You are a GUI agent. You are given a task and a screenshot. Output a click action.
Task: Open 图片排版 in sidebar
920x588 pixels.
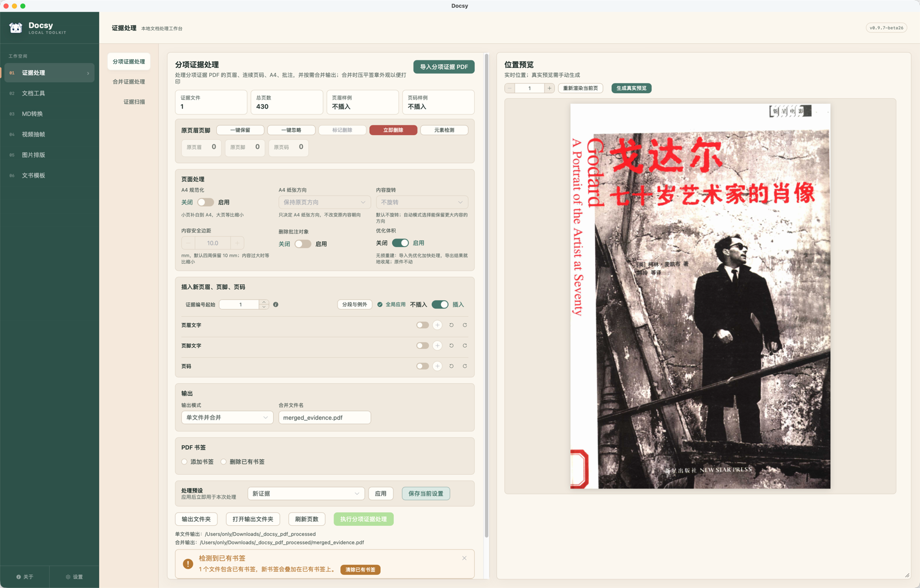[49, 155]
